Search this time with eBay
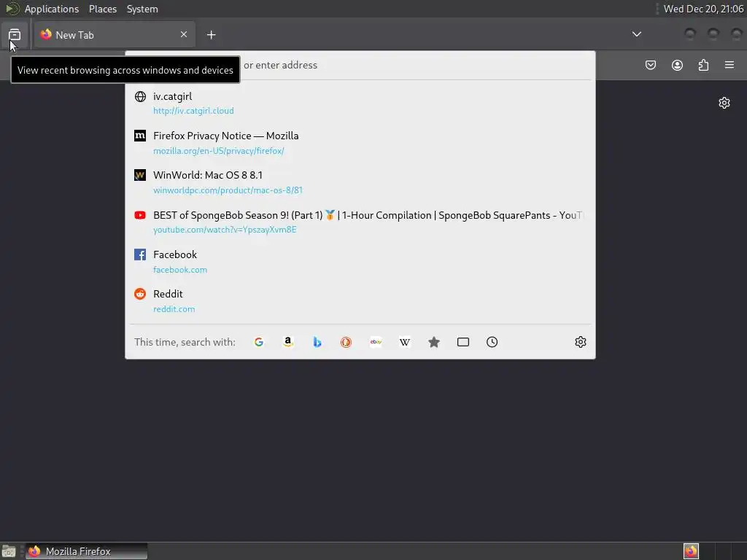Screen dimensions: 747x560 [376, 342]
